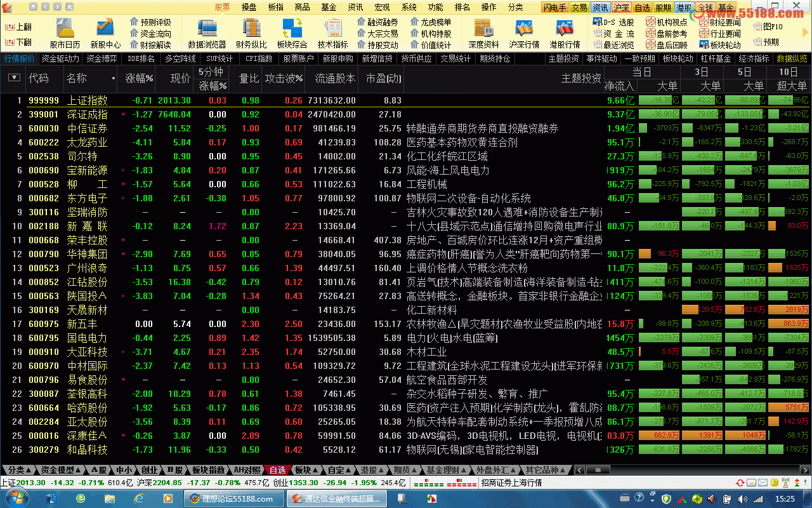
Task: Open Internet Explorer from the taskbar
Action: 139,498
